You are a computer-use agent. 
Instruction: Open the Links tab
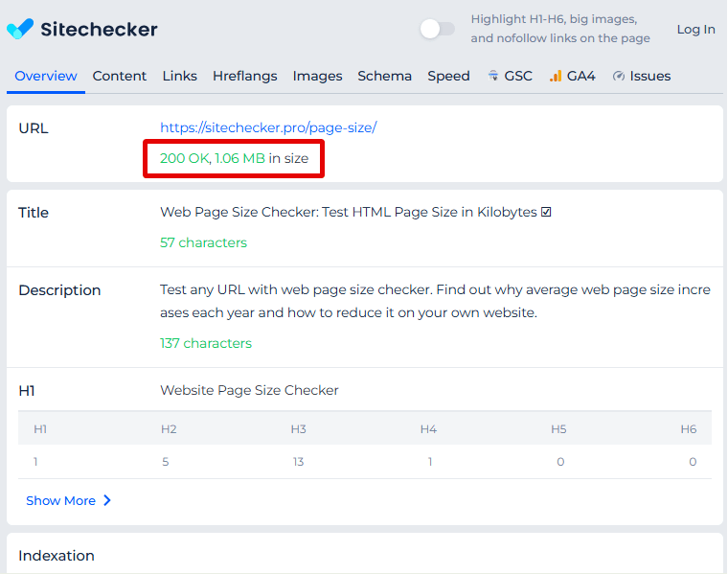click(180, 76)
